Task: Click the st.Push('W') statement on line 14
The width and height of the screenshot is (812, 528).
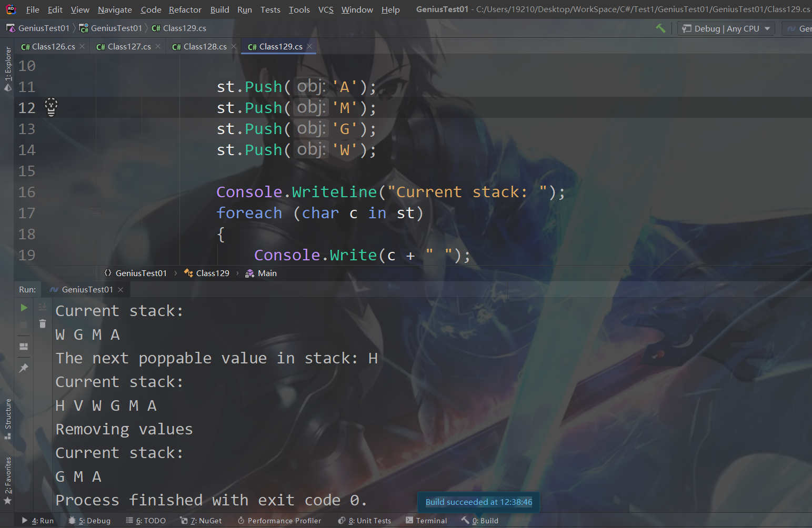Action: pos(297,150)
